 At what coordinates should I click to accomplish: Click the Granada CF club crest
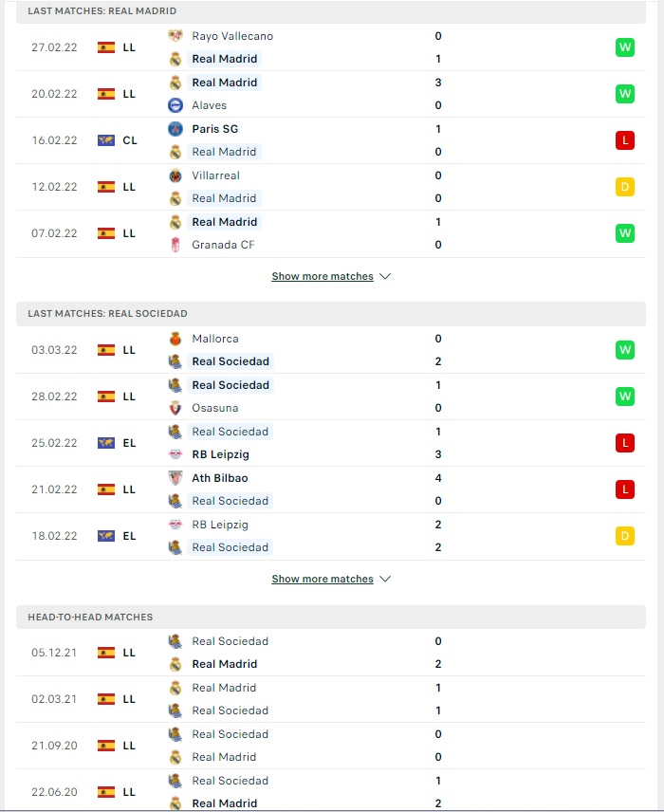[x=175, y=245]
